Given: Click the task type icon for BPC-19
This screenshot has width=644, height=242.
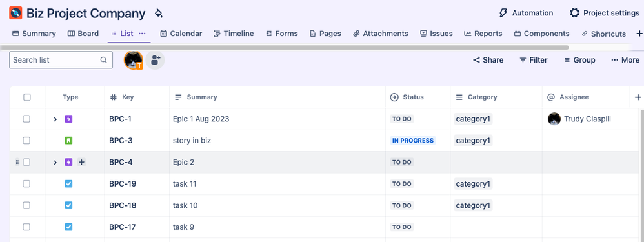Looking at the screenshot, I should (x=68, y=184).
